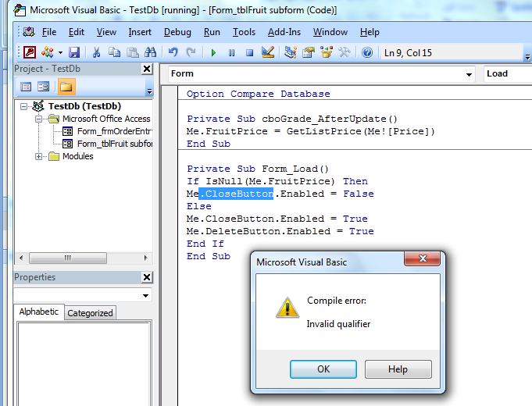Close the Microsoft Visual Basic error dialog

[x=423, y=258]
